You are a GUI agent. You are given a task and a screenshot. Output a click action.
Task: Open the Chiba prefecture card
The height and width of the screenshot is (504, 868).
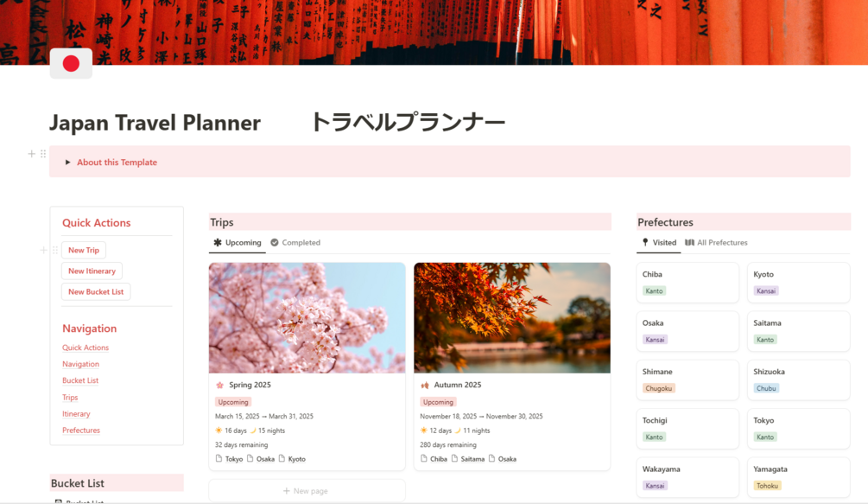click(687, 283)
